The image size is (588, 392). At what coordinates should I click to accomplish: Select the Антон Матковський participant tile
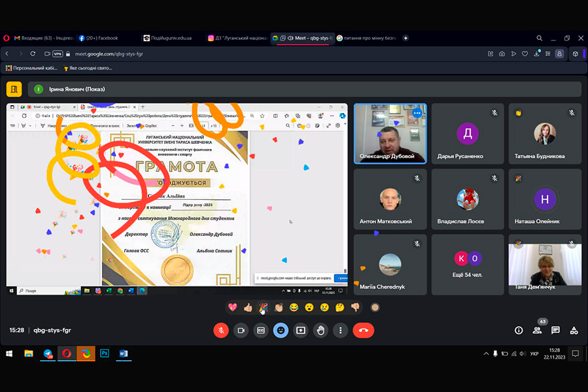pyautogui.click(x=391, y=199)
